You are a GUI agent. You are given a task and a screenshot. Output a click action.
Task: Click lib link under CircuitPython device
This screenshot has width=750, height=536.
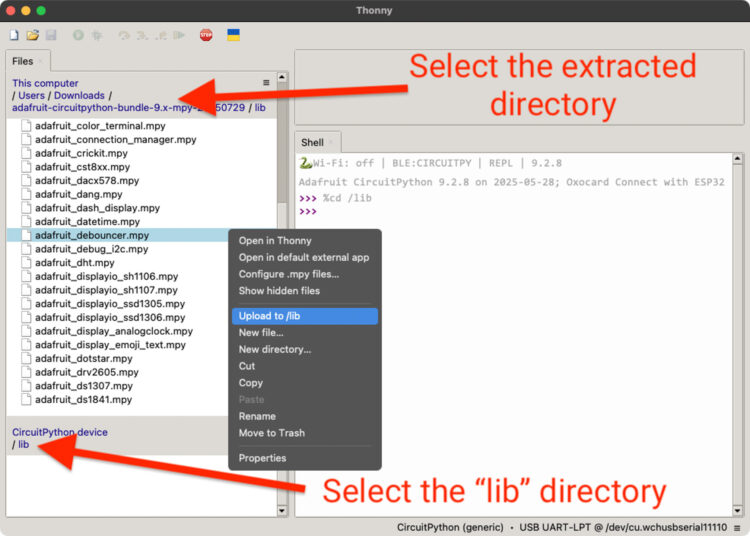23,445
